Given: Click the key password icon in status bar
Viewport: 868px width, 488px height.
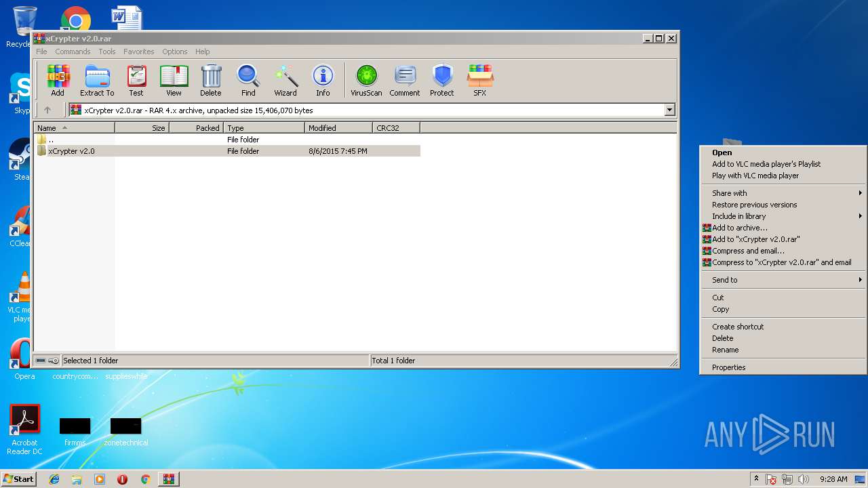Looking at the screenshot, I should coord(54,361).
